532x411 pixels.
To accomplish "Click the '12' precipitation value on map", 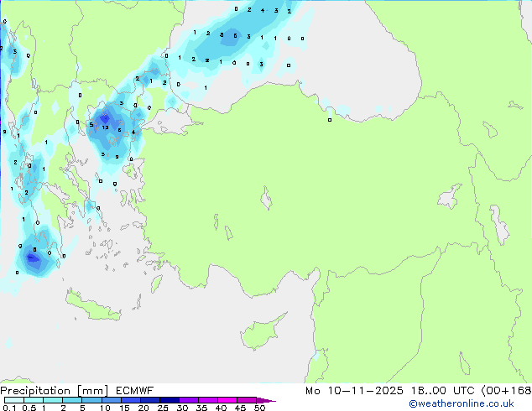I will pyautogui.click(x=105, y=127).
